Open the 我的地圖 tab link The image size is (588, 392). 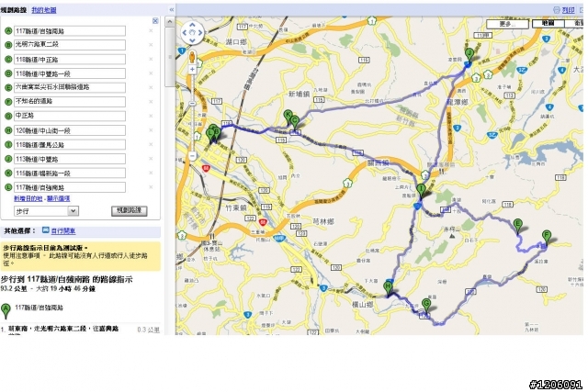[44, 10]
